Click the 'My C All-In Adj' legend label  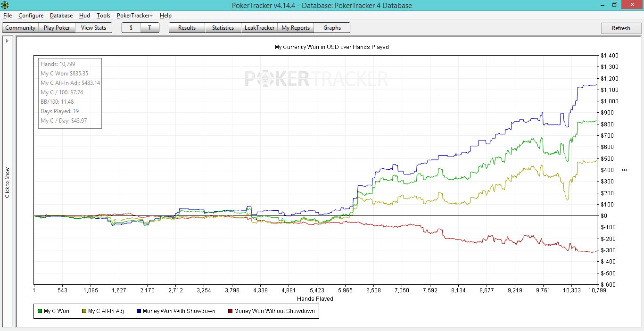click(x=106, y=311)
